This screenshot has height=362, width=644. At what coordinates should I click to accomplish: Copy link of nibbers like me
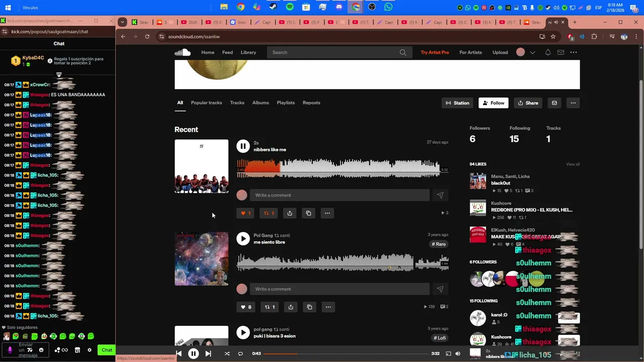pyautogui.click(x=308, y=213)
